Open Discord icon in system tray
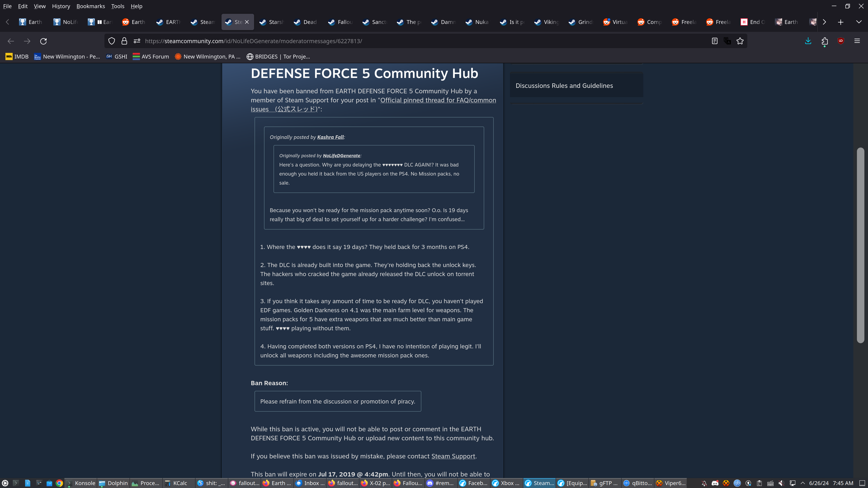This screenshot has height=488, width=868. (x=715, y=483)
